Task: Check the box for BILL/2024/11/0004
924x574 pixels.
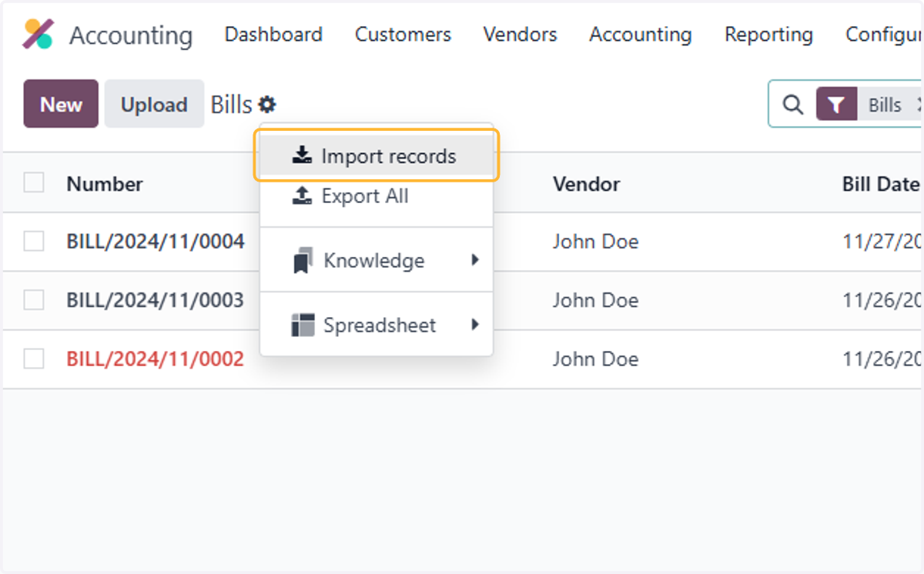Action: click(34, 242)
